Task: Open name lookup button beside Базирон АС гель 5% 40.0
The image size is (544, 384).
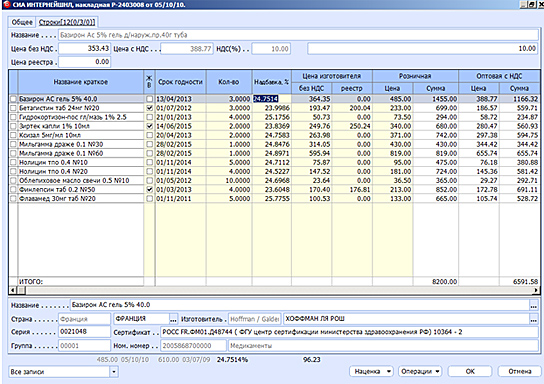Action: coord(534,305)
